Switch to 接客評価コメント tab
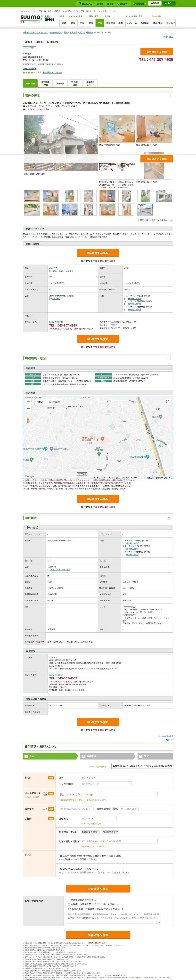 90,84
